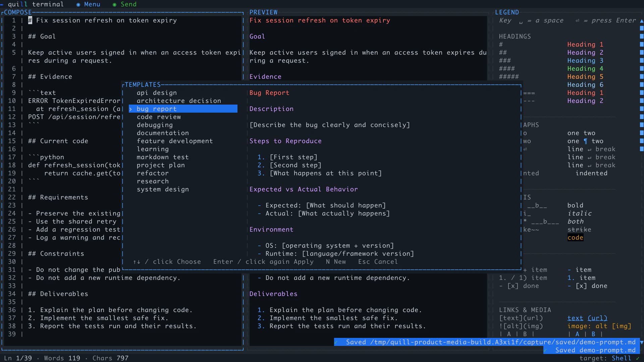Click the legend scrollbar down arrow

pos(642,342)
